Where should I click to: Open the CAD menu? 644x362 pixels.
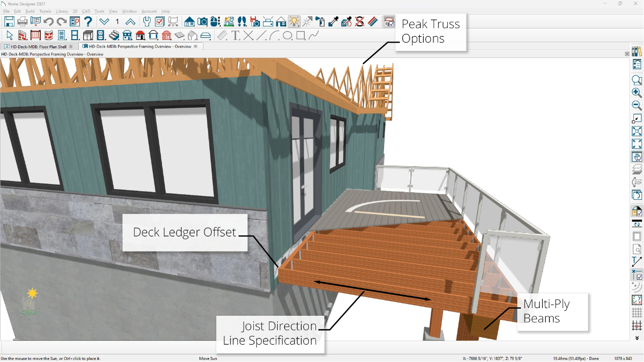(x=86, y=11)
